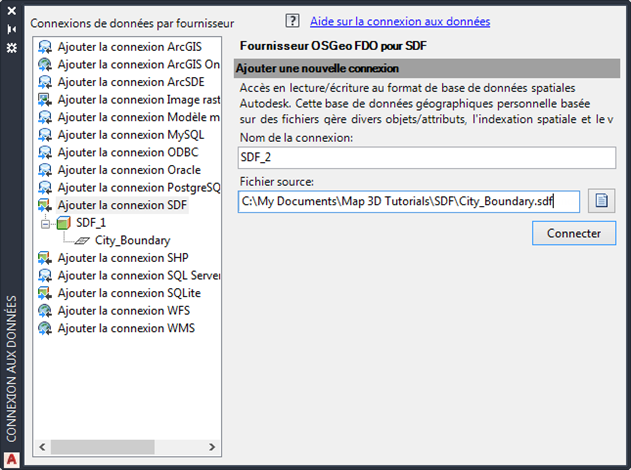Select Ajouter la connexion WMS
Image resolution: width=631 pixels, height=470 pixels.
[x=126, y=328]
